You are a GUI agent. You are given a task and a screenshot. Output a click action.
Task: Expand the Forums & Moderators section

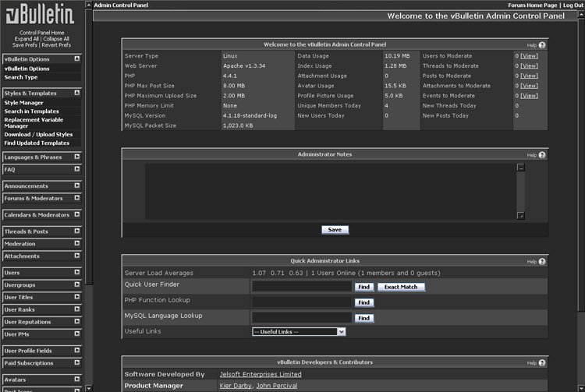[77, 197]
